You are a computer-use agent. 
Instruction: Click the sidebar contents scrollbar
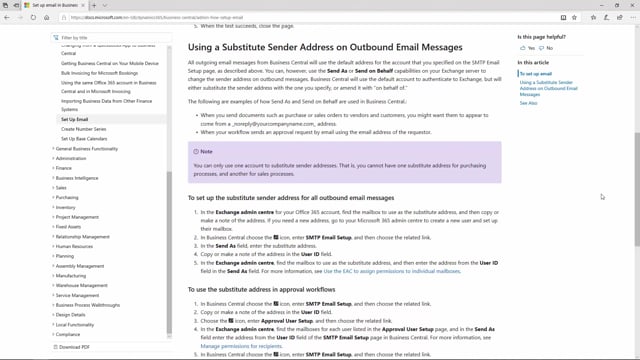point(169,253)
